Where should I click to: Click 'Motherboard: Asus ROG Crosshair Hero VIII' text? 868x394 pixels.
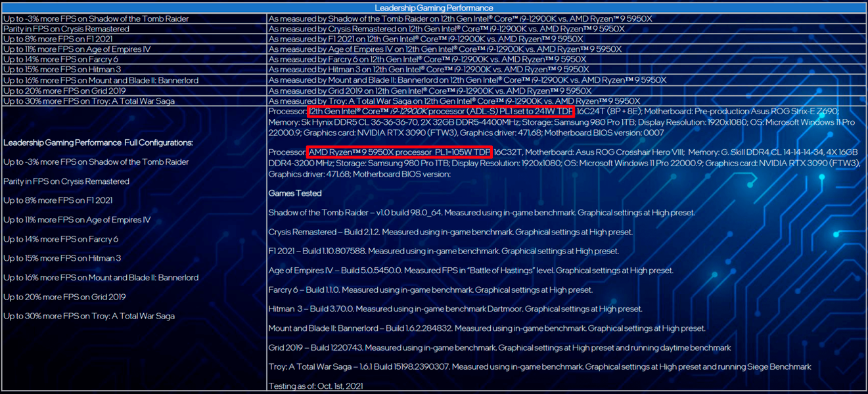click(x=605, y=152)
